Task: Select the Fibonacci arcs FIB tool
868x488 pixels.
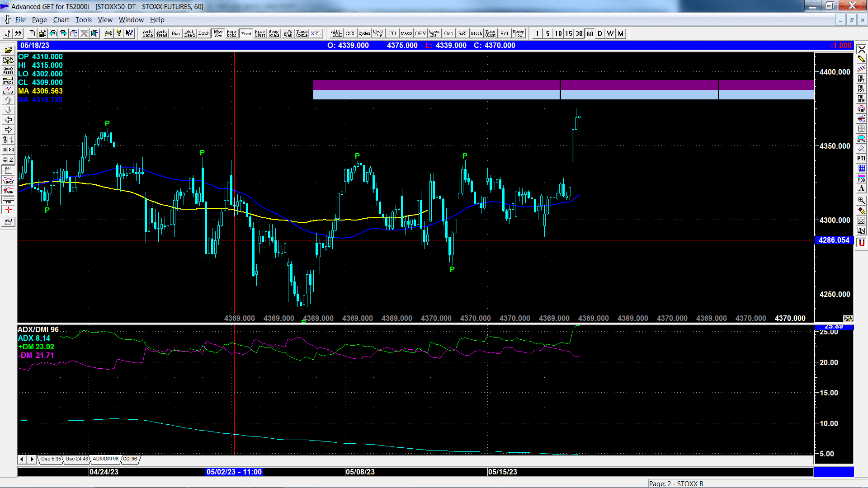Action: tap(861, 108)
